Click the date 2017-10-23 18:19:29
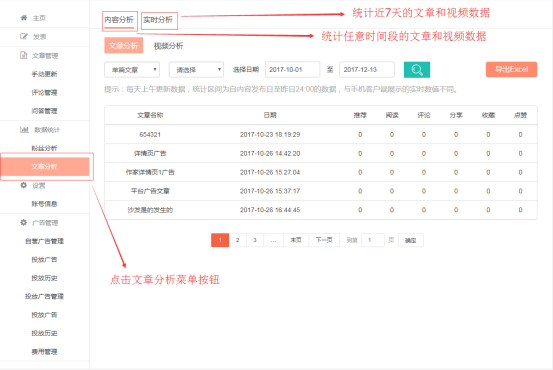The width and height of the screenshot is (553, 370). (270, 134)
